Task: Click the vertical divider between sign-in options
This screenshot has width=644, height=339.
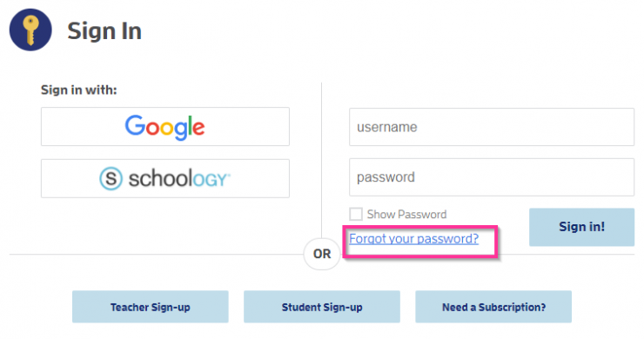Action: (322, 159)
